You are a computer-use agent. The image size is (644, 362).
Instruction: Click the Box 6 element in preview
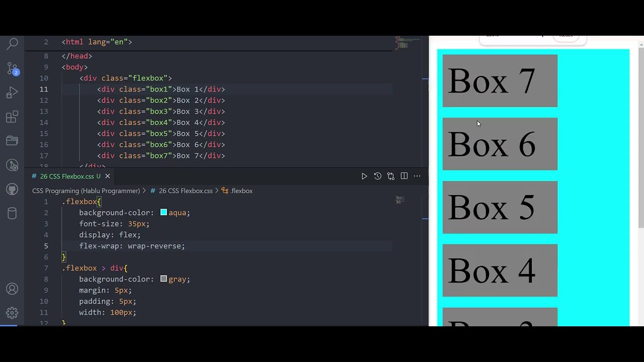[x=500, y=144]
